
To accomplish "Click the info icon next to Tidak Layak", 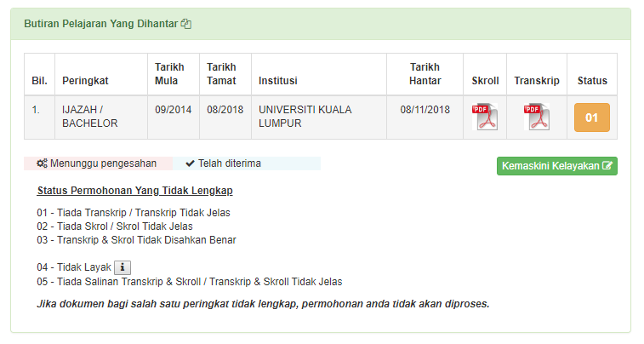I will click(x=122, y=267).
